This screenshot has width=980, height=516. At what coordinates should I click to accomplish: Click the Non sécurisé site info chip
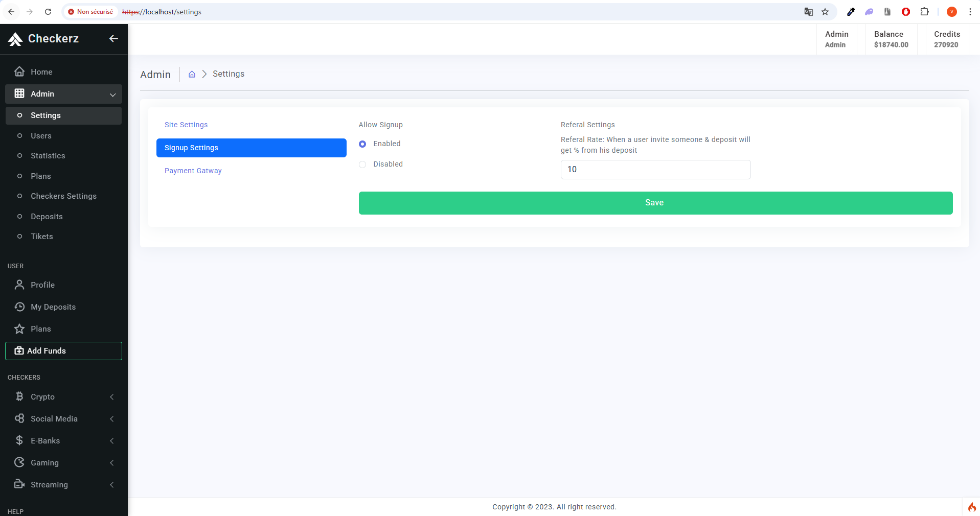coord(90,12)
